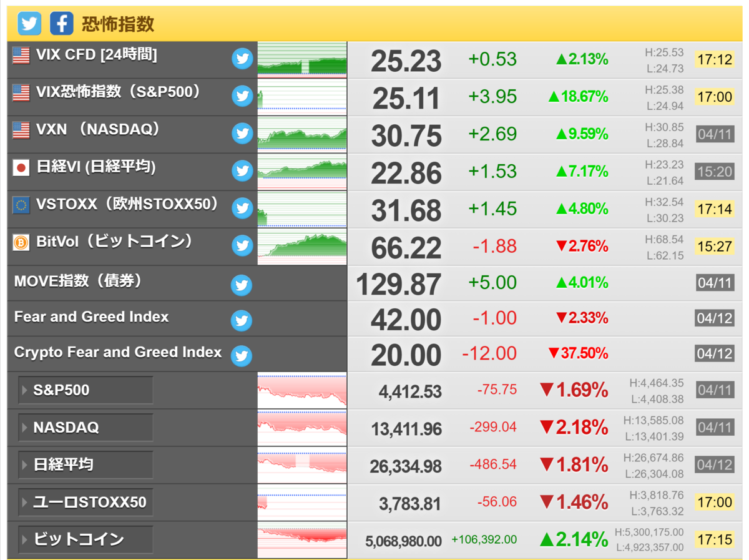Click the 日経VI (日経平均) label
The height and width of the screenshot is (560, 749).
click(96, 167)
